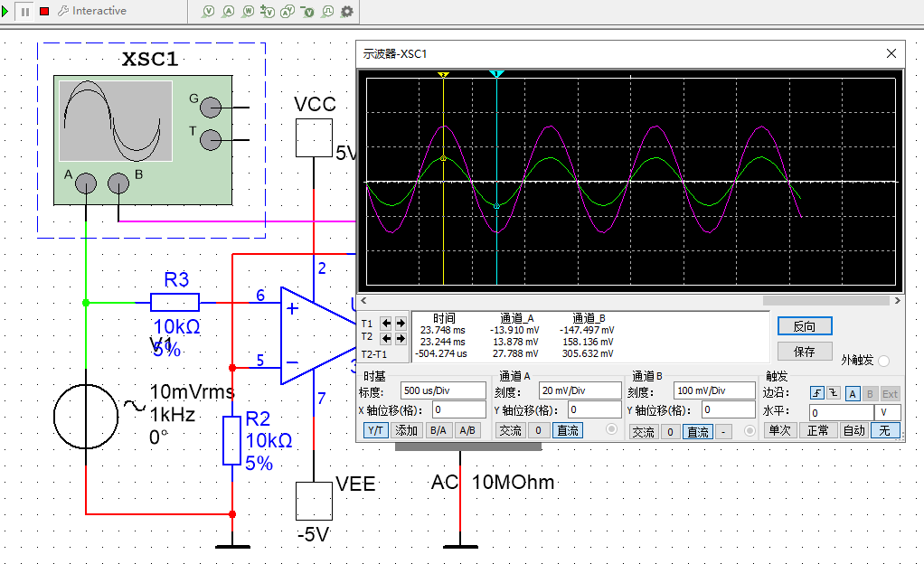Click the trigger level 水平 field
The height and width of the screenshot is (564, 924).
[x=841, y=412]
